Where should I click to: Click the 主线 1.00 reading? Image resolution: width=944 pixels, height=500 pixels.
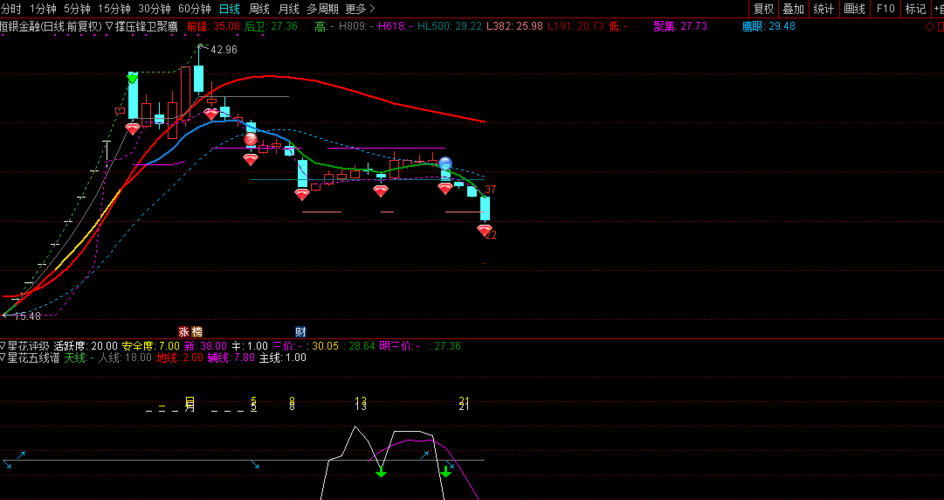282,358
